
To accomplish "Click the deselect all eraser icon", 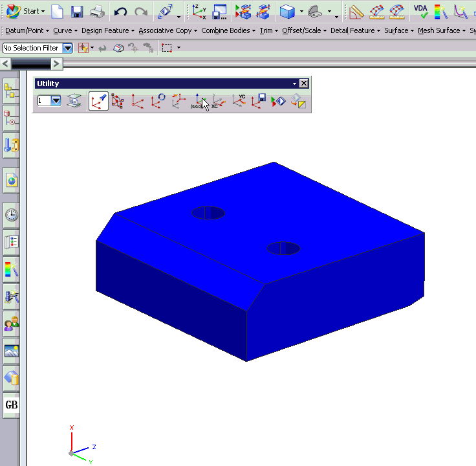I will (x=118, y=48).
